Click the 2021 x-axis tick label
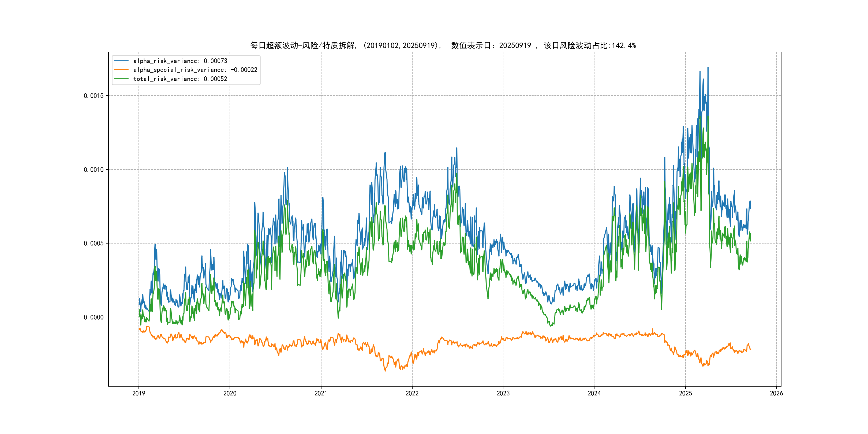Image resolution: width=868 pixels, height=434 pixels. pos(321,393)
